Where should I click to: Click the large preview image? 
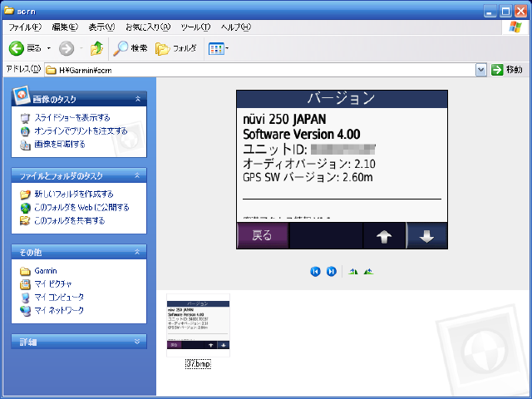pyautogui.click(x=342, y=170)
